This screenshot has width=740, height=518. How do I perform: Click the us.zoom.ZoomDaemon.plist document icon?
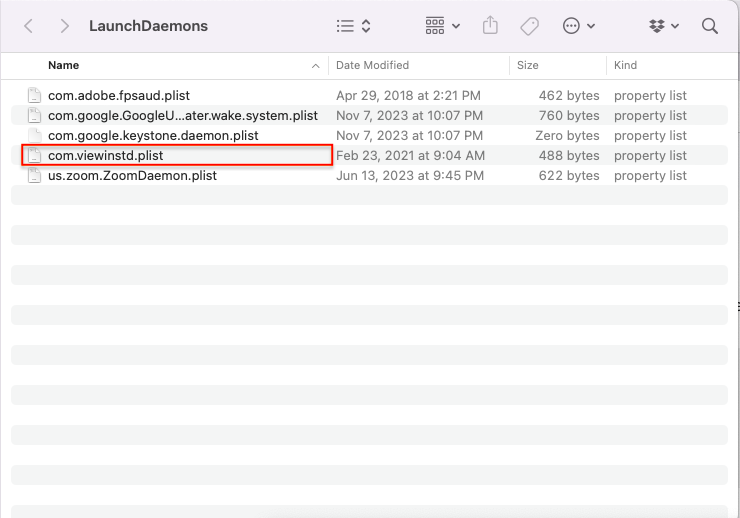coord(34,175)
